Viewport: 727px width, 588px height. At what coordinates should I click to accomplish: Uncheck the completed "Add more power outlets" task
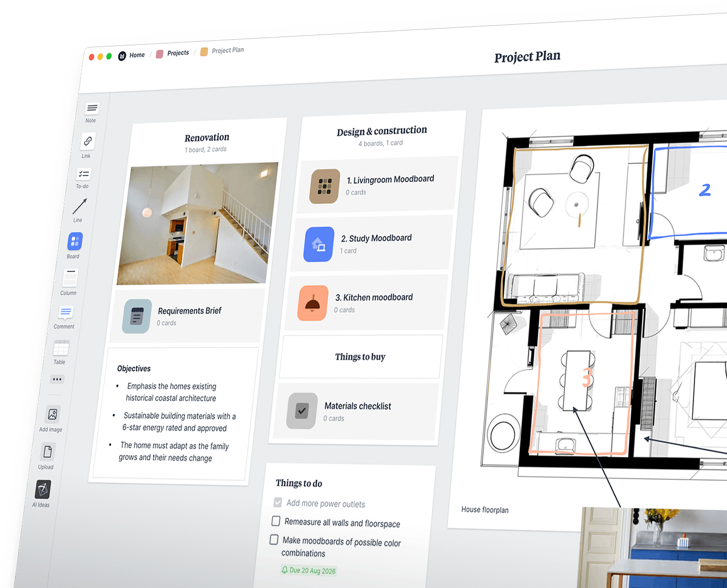pos(277,501)
